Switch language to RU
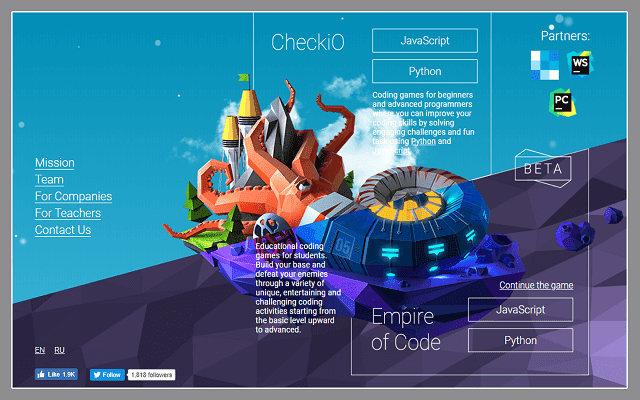 point(59,350)
